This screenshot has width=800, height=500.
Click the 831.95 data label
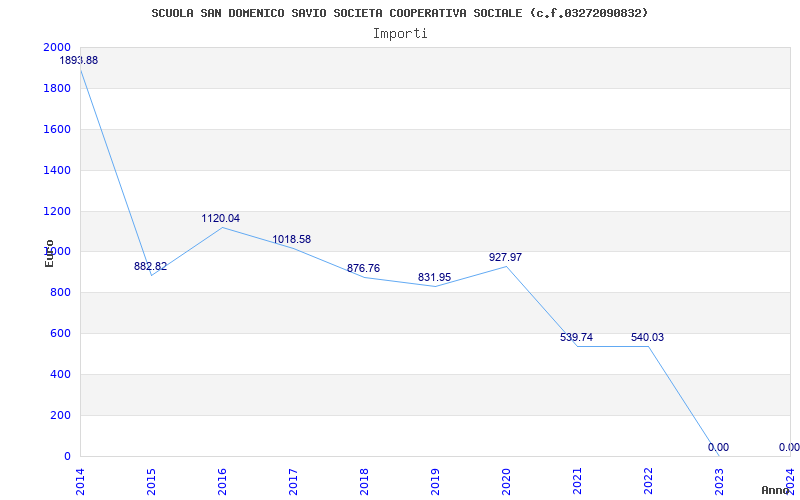click(434, 278)
